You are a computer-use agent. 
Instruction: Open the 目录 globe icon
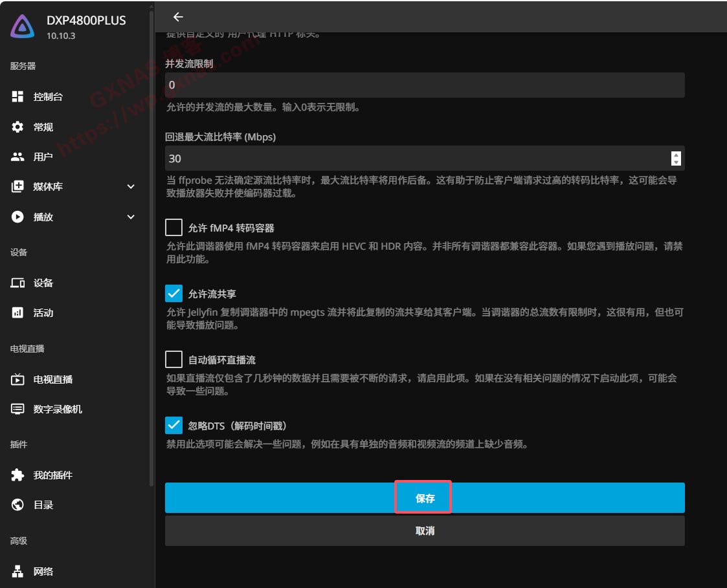coord(18,505)
